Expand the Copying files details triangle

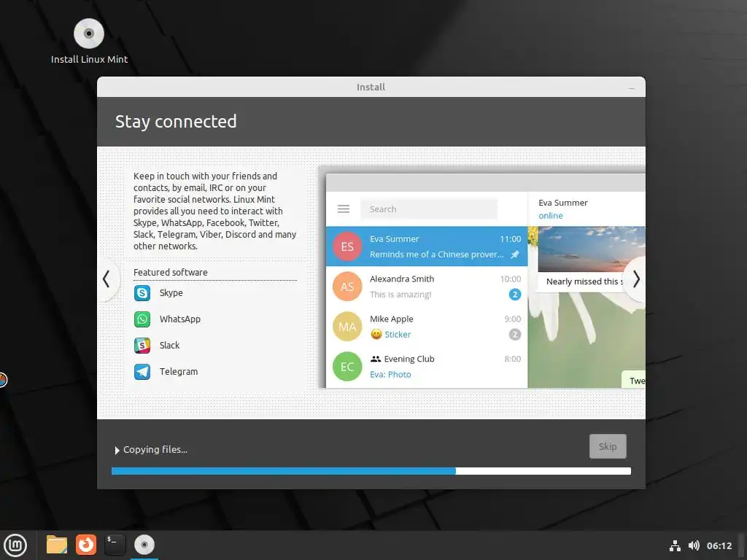(117, 450)
